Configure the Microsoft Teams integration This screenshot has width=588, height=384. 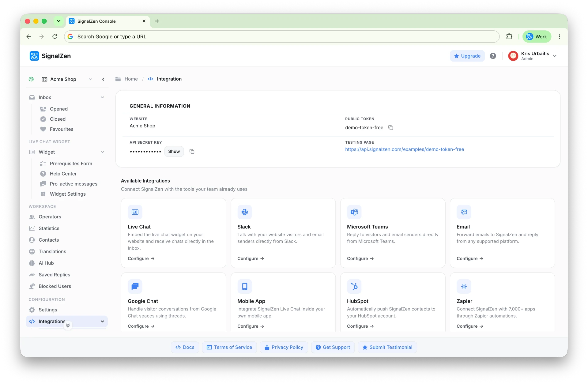point(360,259)
